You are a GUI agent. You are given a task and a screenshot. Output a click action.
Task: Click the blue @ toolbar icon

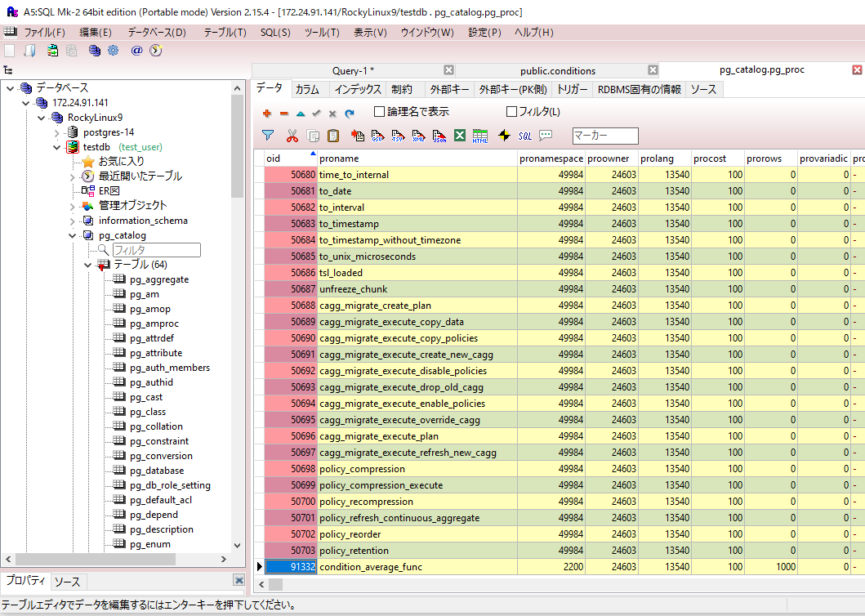click(136, 51)
